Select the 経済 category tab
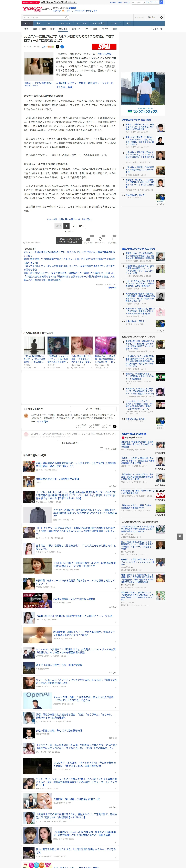Viewport: 186px width, 868px height. tap(52, 29)
